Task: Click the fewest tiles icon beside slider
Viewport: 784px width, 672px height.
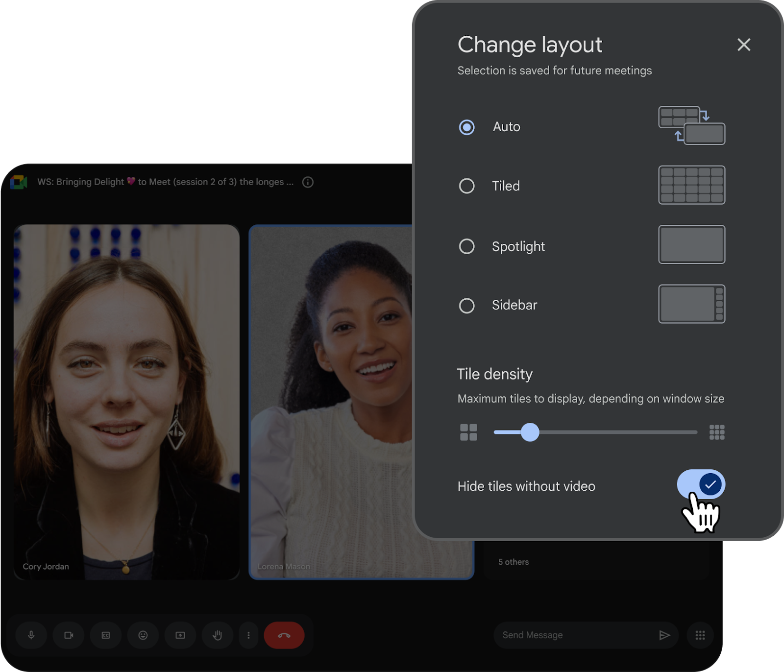Action: 468,432
